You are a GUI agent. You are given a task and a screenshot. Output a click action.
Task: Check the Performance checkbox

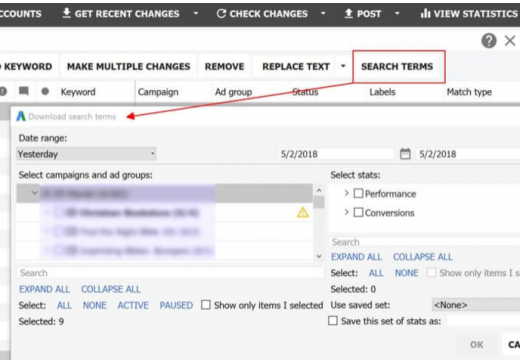pos(358,193)
